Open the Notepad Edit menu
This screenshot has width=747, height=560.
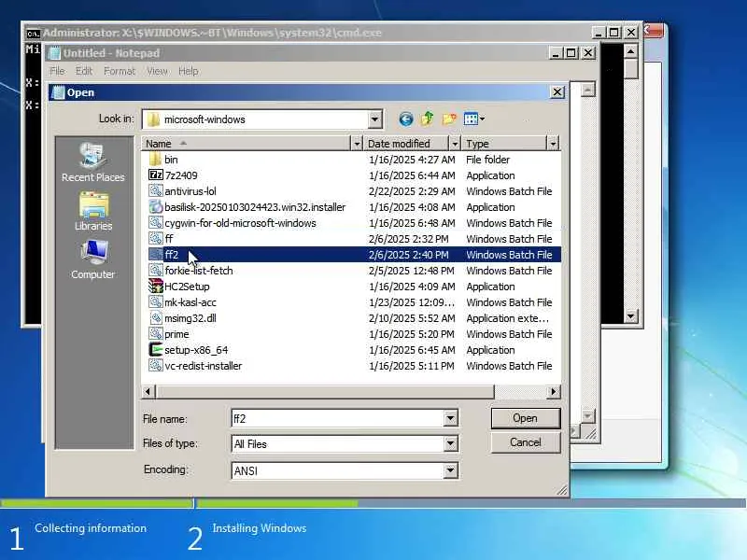click(x=84, y=71)
